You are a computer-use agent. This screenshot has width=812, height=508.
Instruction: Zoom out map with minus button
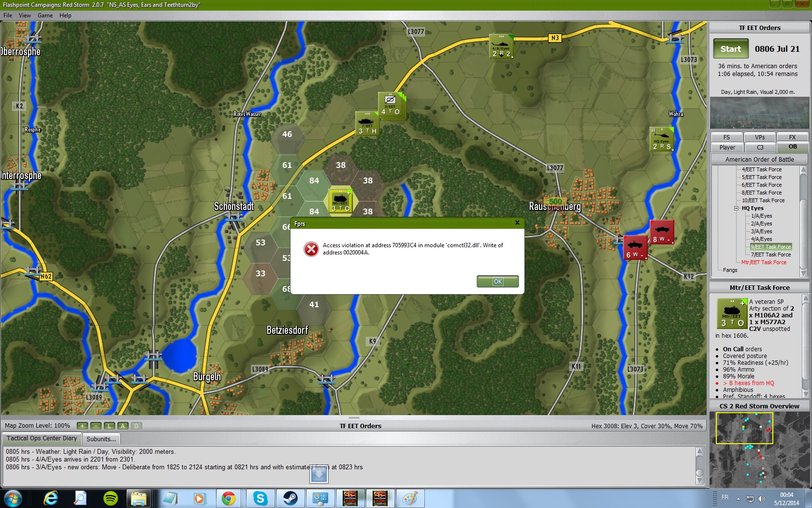[96, 426]
